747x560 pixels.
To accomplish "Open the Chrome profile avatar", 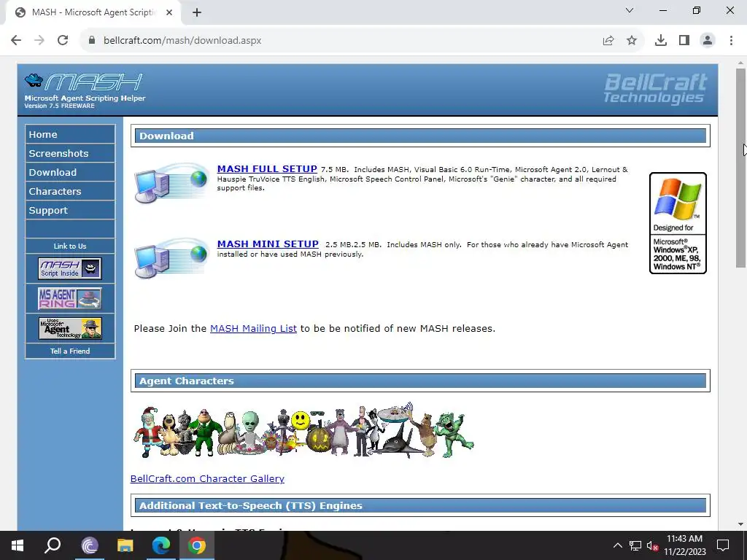I will coord(708,41).
